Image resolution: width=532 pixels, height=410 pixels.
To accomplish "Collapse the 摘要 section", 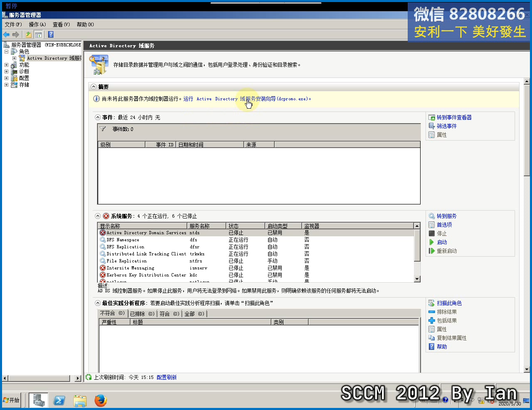I will click(94, 87).
